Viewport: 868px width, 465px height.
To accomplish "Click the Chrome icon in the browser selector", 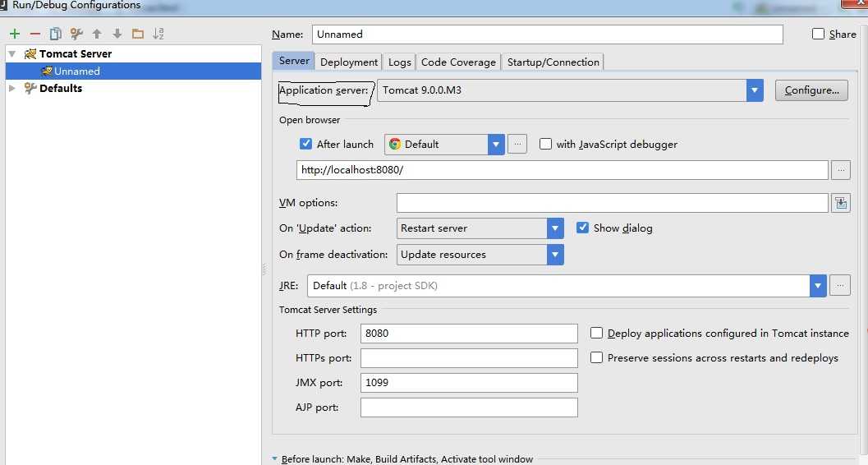I will (x=395, y=144).
